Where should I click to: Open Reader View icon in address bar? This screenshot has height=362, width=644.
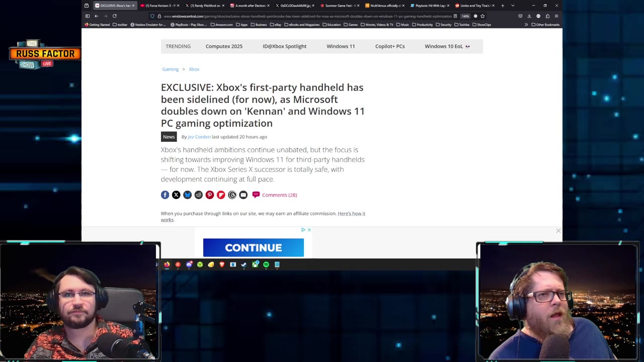tap(455, 16)
